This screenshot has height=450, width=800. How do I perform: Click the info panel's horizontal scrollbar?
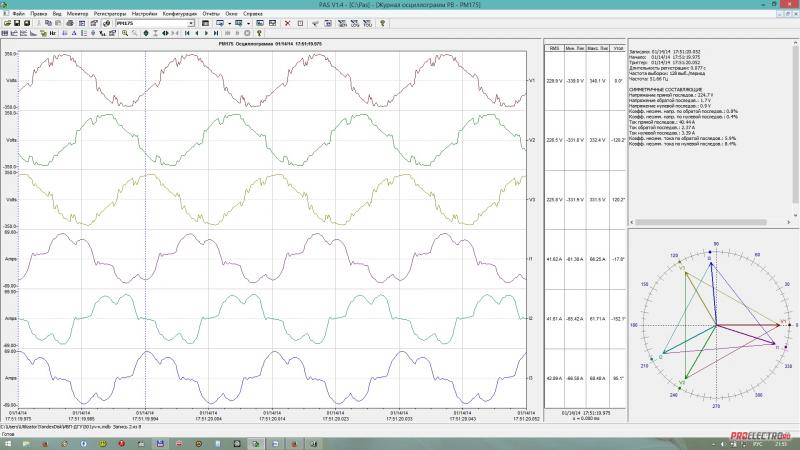[701, 222]
